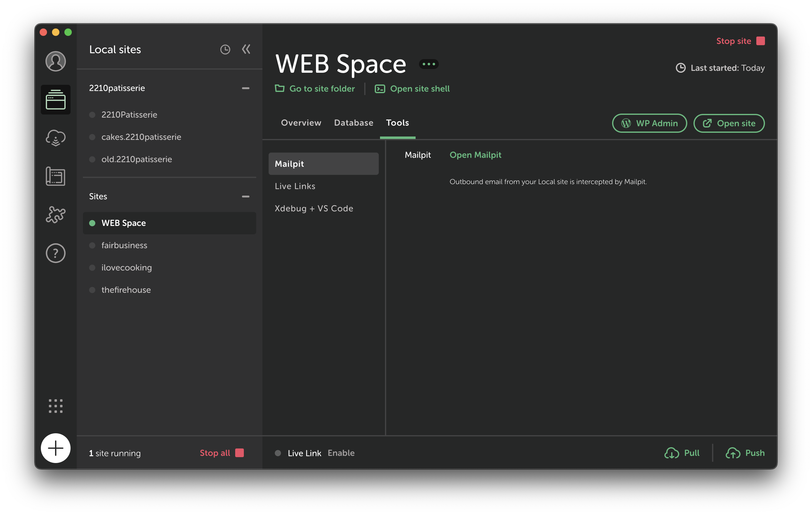Select the fairbusiness site in list
The width and height of the screenshot is (812, 515).
tap(124, 245)
